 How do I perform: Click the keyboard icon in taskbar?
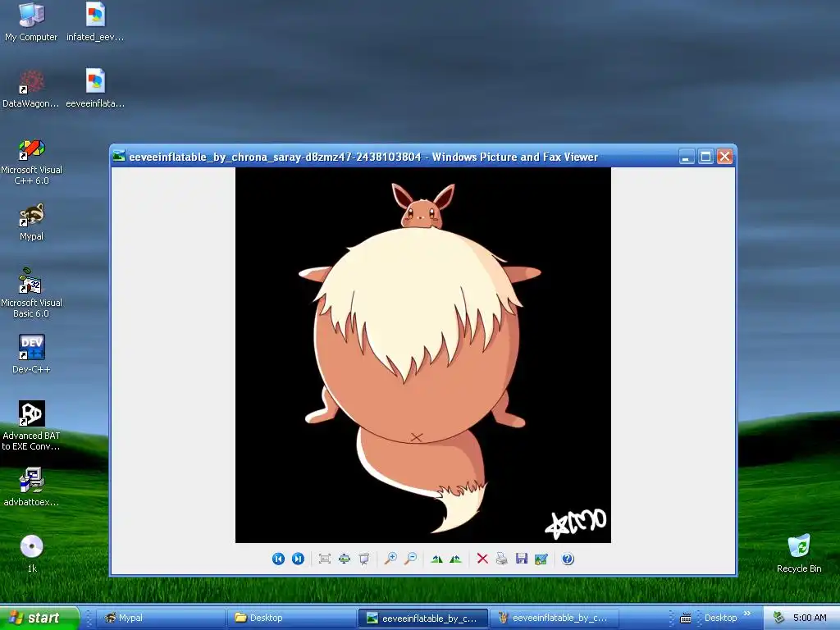click(685, 619)
